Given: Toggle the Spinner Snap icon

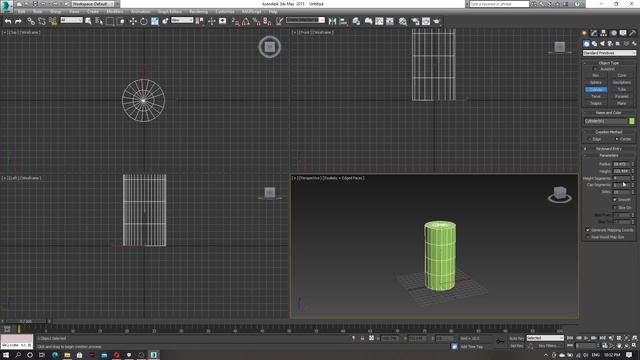Looking at the screenshot, I should pyautogui.click(x=267, y=21).
